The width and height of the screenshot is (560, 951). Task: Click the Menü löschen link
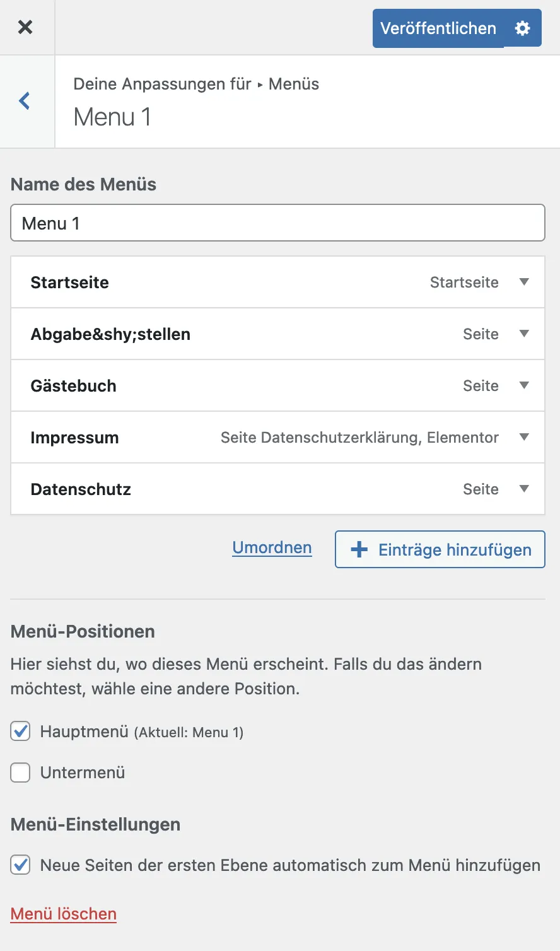[64, 914]
